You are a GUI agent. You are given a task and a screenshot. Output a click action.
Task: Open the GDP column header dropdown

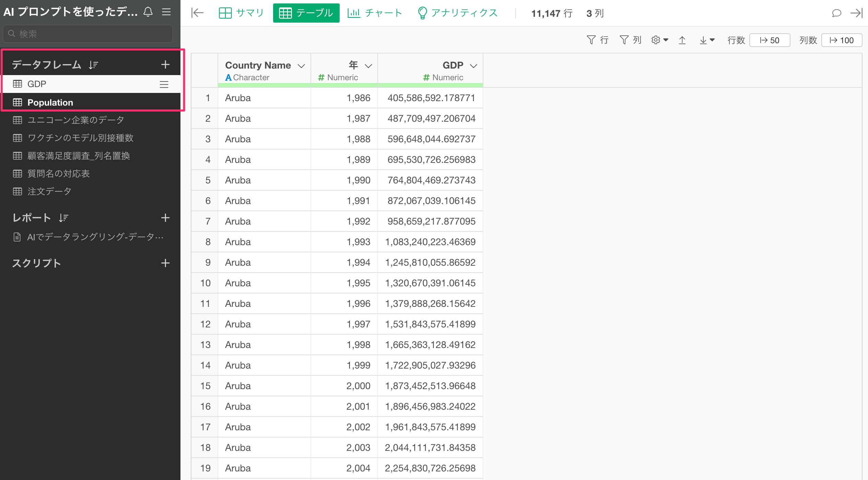coord(473,66)
